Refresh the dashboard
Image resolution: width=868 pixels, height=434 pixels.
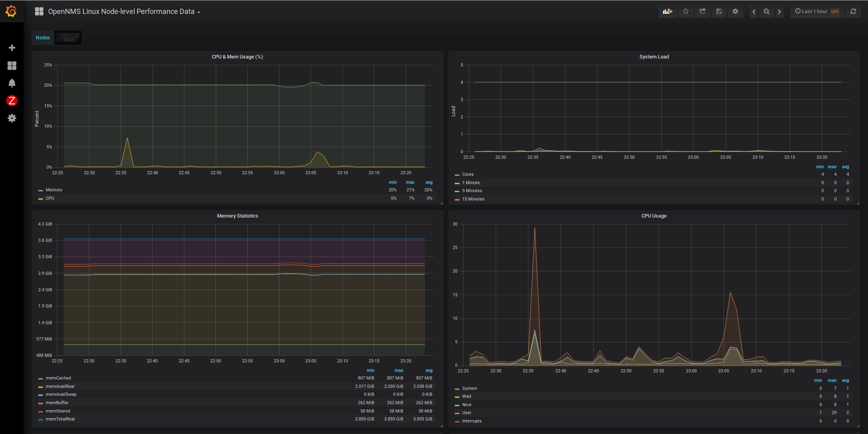pos(853,12)
